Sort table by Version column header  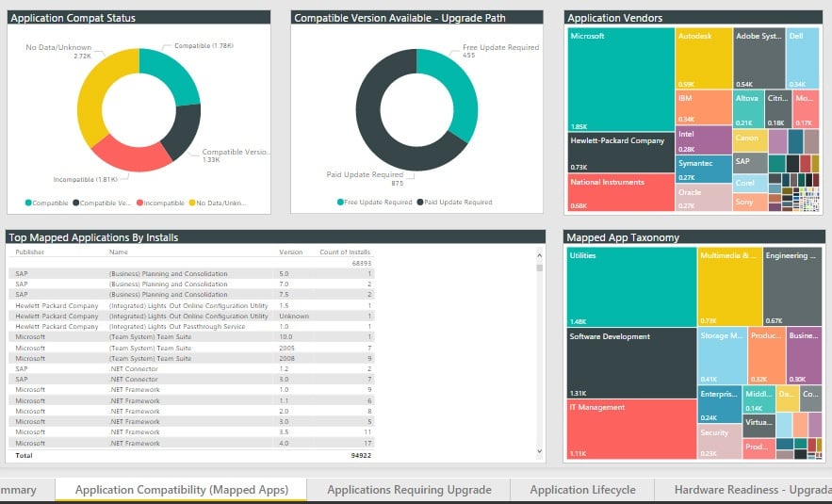click(291, 252)
